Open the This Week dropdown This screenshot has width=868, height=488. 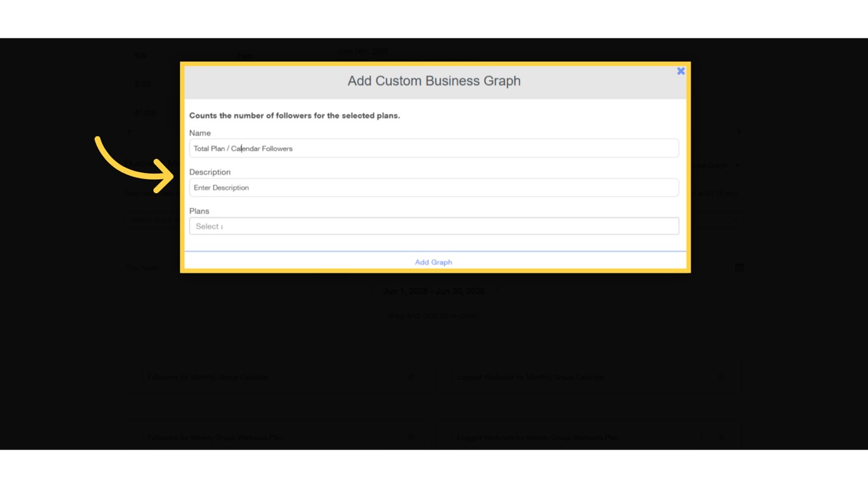[142, 268]
